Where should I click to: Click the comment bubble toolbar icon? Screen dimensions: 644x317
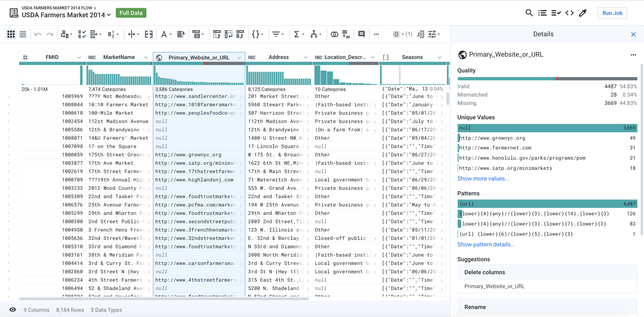click(x=361, y=34)
